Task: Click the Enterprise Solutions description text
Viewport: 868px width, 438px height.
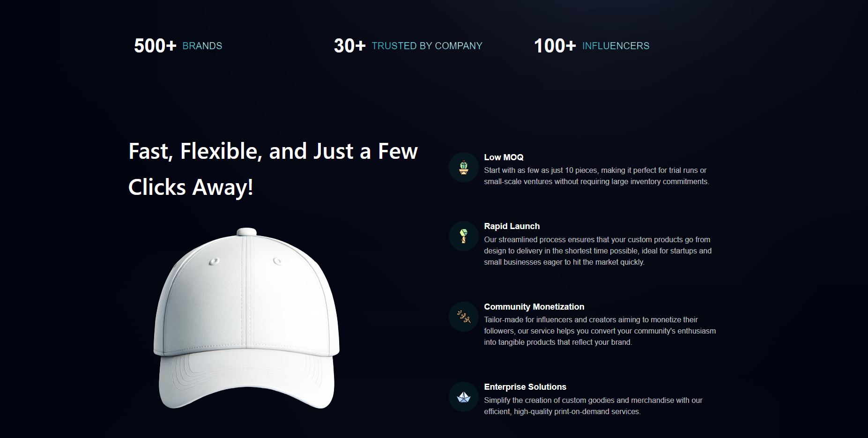Action: [593, 406]
